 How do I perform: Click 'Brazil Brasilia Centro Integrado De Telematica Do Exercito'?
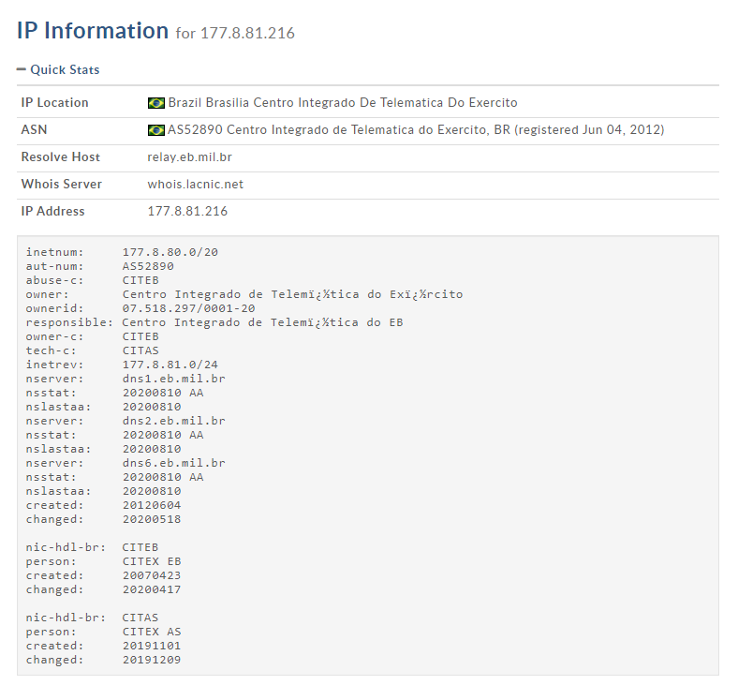343,103
